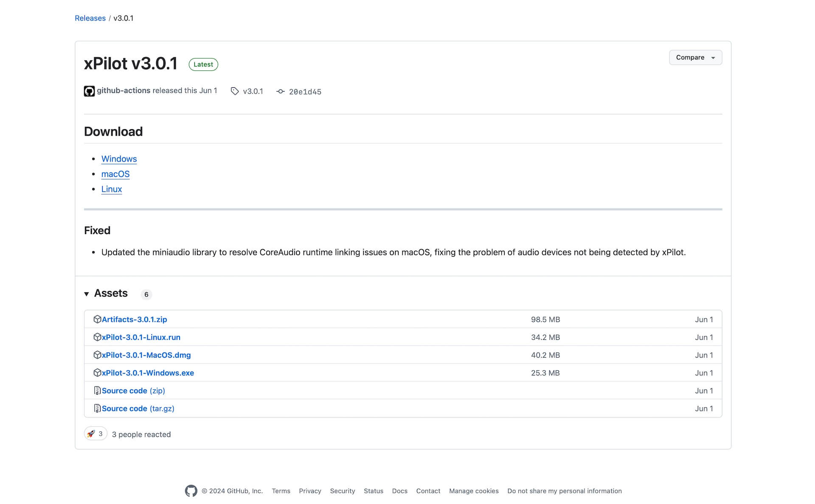Download Source code (tar.gz)
Viewport: 815px width, 504px height.
tap(138, 409)
